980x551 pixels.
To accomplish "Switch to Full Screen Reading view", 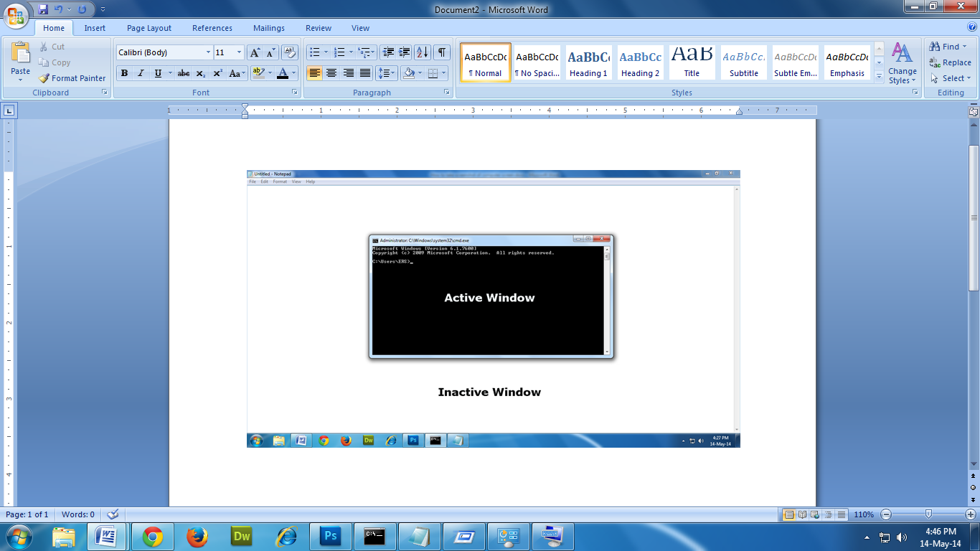I will coord(802,514).
